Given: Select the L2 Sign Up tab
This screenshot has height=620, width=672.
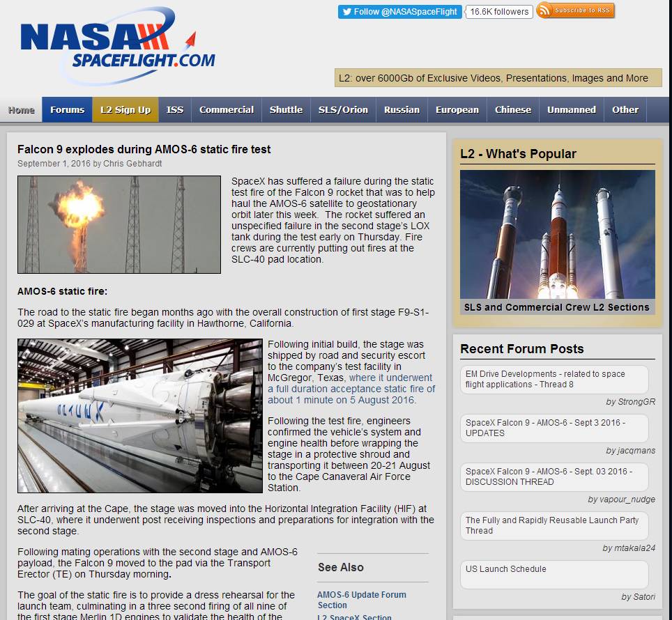Looking at the screenshot, I should pyautogui.click(x=125, y=109).
